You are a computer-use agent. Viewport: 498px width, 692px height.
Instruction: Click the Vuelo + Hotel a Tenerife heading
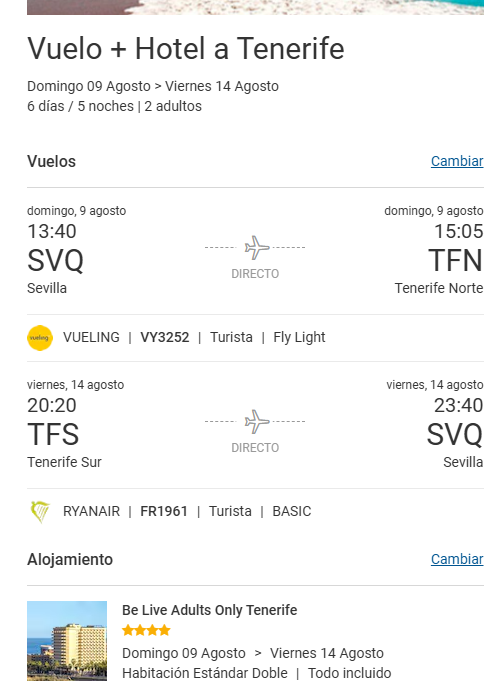[x=186, y=49]
